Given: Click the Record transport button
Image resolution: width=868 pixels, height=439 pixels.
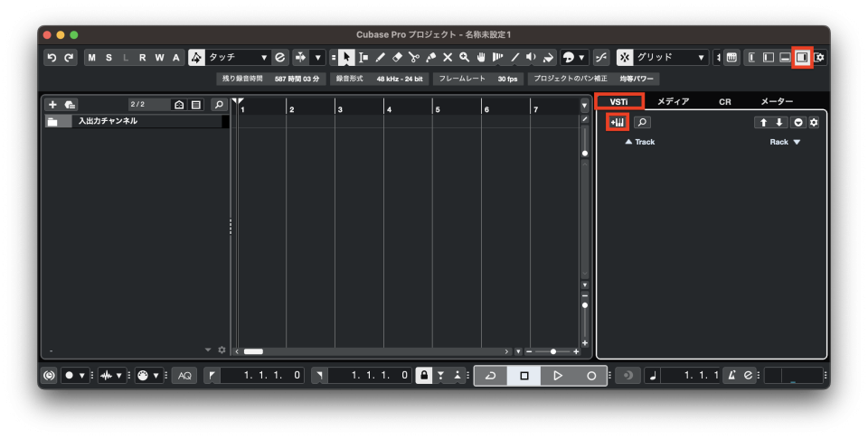Looking at the screenshot, I should tap(591, 376).
